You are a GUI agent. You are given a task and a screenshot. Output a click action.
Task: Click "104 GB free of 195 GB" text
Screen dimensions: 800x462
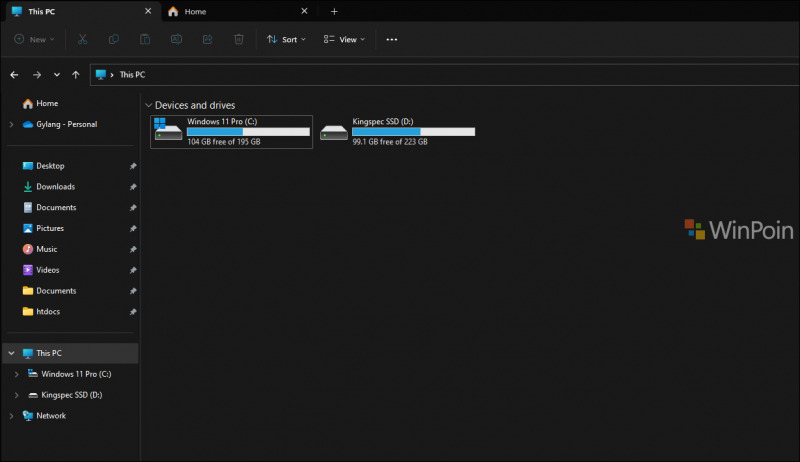(x=223, y=142)
